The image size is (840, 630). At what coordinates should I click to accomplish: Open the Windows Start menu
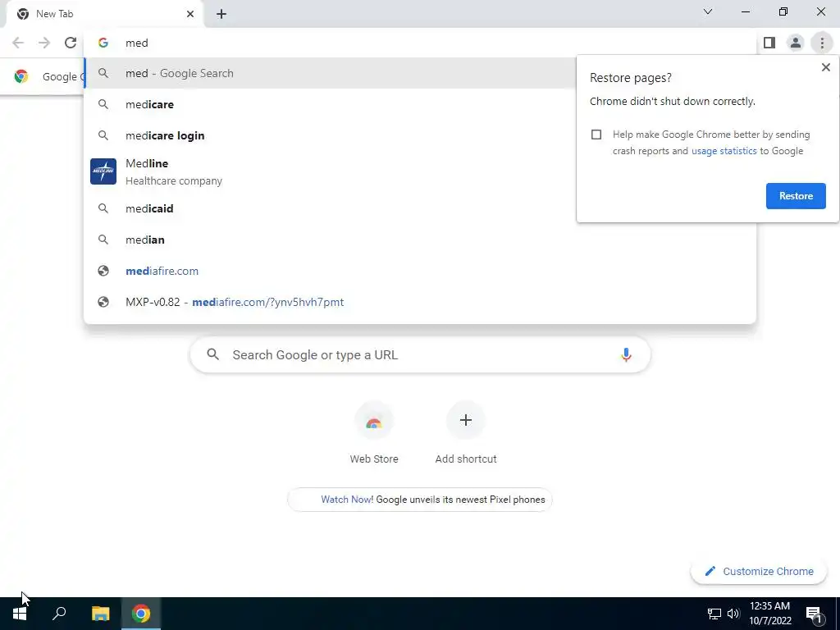(20, 614)
